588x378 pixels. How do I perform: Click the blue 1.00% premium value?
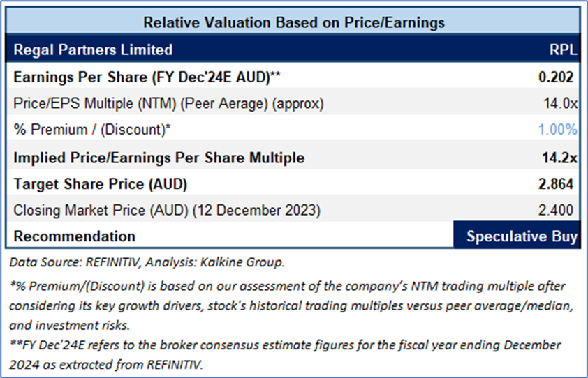[x=557, y=129]
